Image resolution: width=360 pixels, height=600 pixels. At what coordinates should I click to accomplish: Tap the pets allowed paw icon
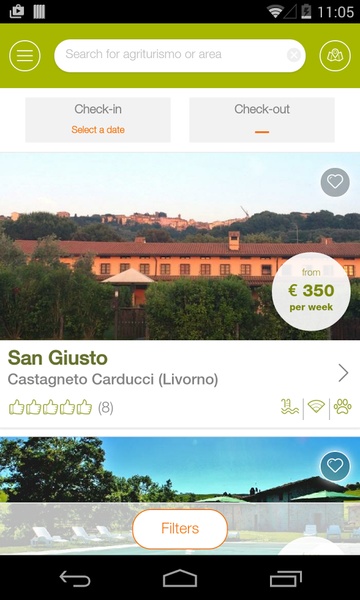(342, 406)
